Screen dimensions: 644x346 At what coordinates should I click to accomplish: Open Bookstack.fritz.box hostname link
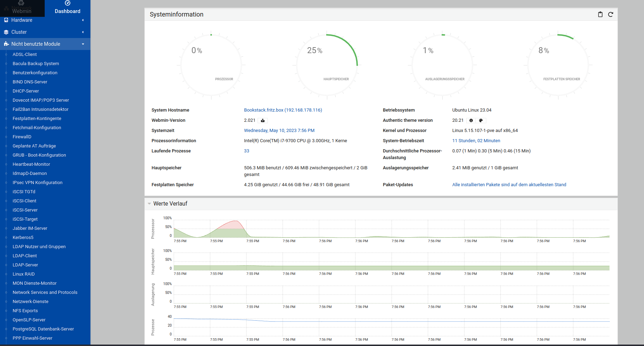click(x=283, y=110)
